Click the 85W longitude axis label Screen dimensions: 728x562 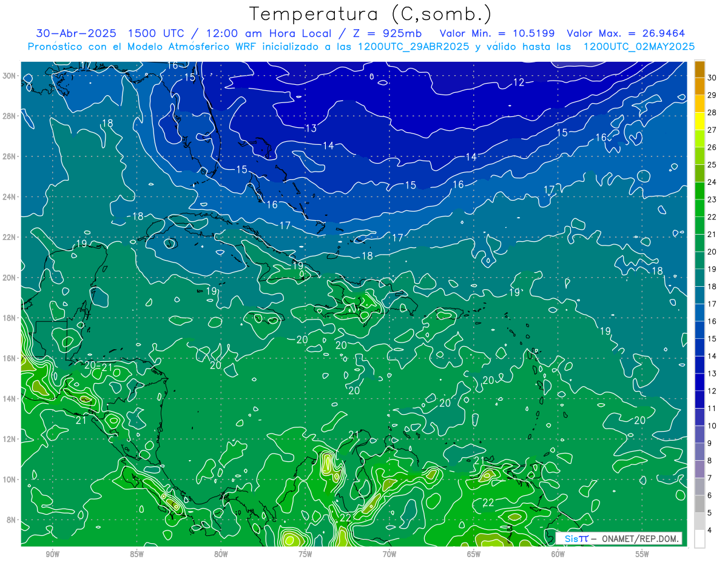(x=136, y=554)
